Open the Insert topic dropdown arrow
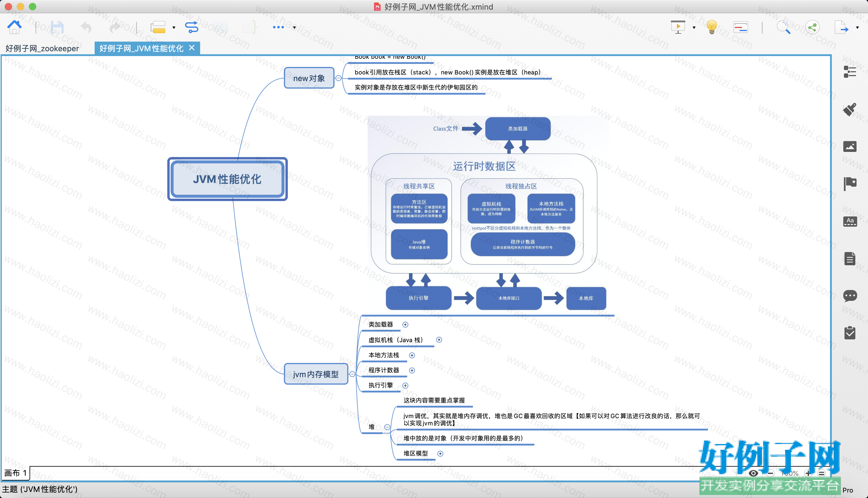Viewport: 868px width, 498px height. (x=174, y=28)
